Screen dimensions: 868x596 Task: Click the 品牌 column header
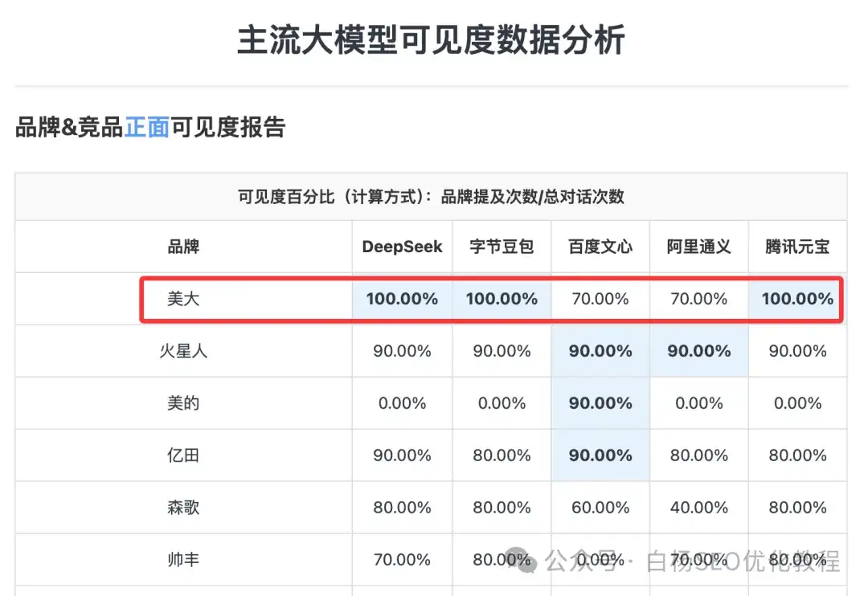pyautogui.click(x=183, y=247)
